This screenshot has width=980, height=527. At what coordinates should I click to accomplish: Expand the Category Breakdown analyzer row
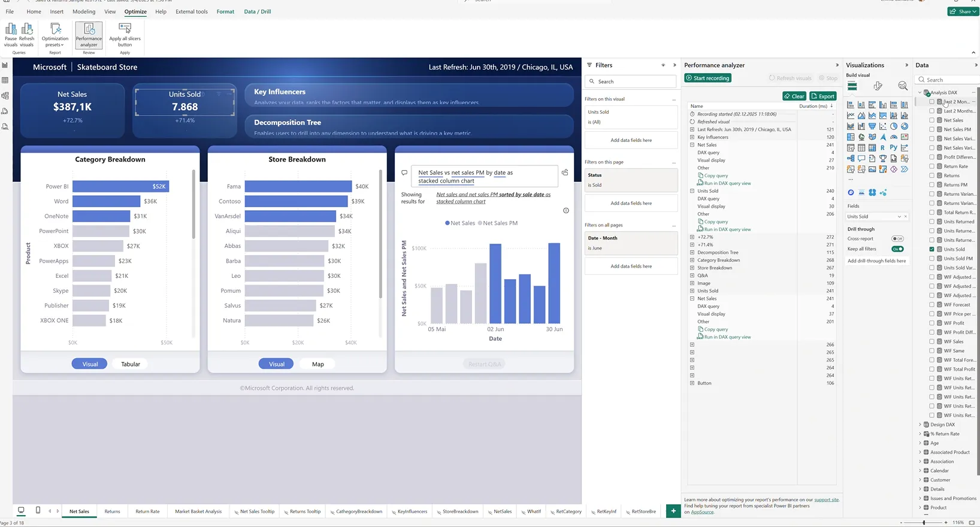(x=692, y=261)
